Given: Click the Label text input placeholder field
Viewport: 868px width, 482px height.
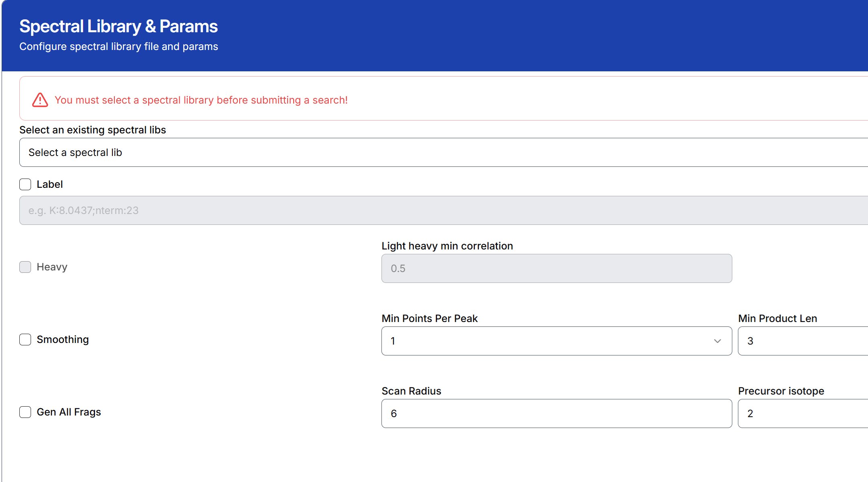Looking at the screenshot, I should click(443, 210).
